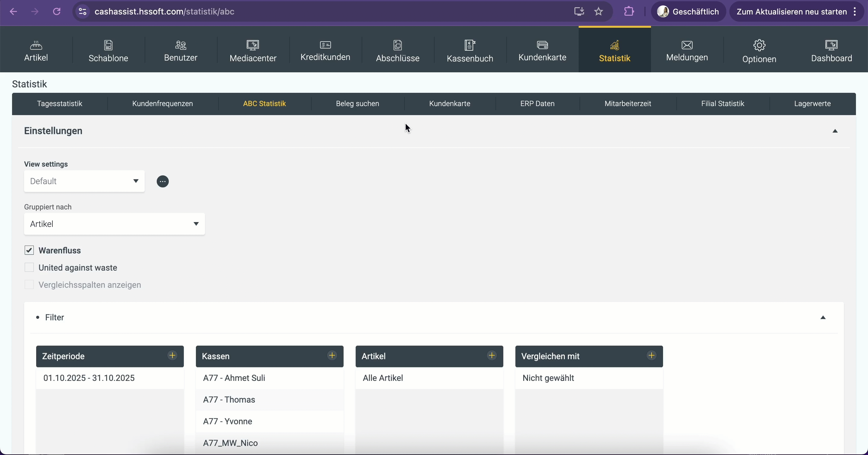Viewport: 868px width, 455px height.
Task: Bookmark this page with star icon
Action: point(599,12)
